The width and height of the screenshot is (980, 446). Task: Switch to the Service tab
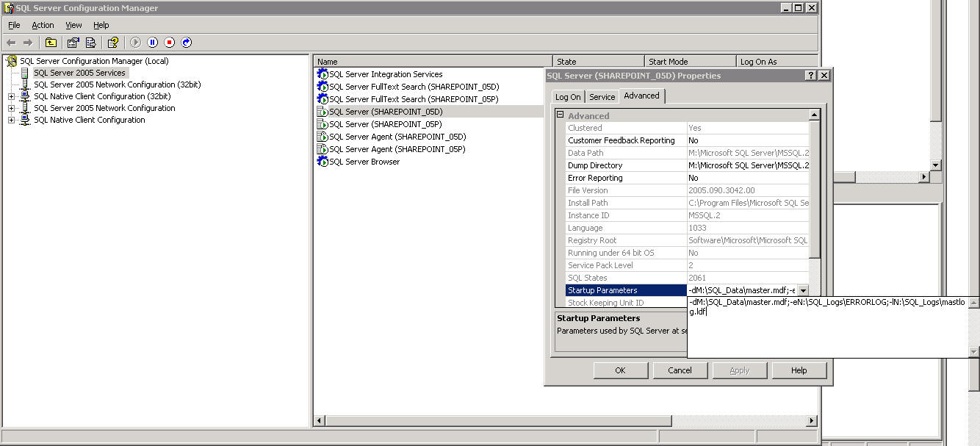click(602, 97)
